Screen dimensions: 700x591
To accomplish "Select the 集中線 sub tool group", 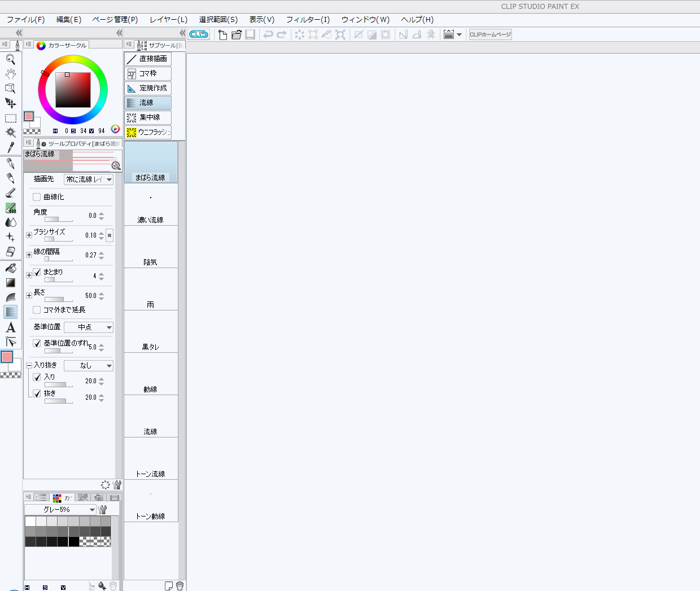I will (148, 117).
